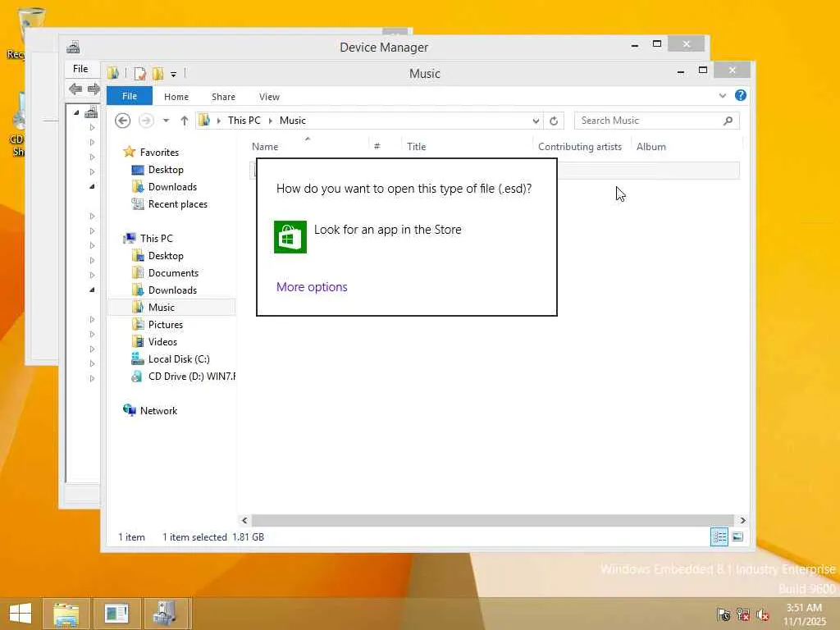Switch to the Share ribbon tab
Viewport: 840px width, 630px height.
click(223, 97)
